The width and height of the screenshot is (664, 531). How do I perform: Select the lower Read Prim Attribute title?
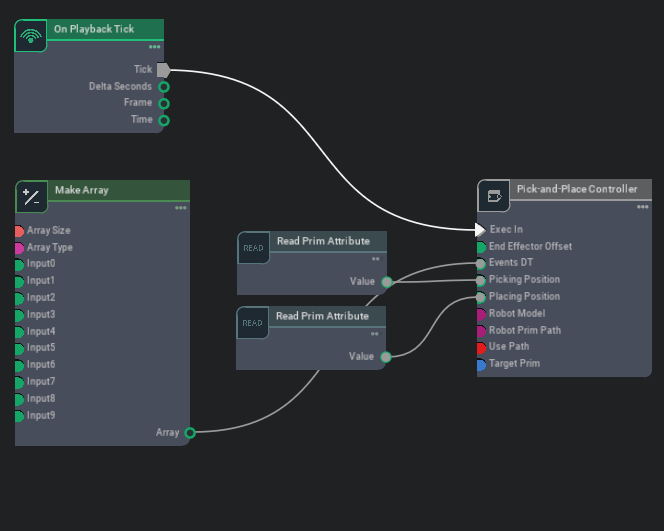322,316
